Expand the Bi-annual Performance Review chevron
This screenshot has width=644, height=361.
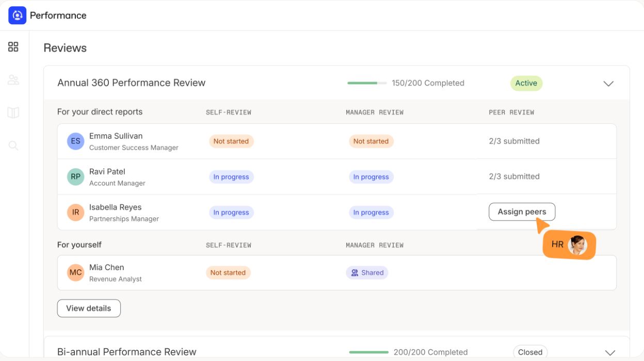[610, 353]
